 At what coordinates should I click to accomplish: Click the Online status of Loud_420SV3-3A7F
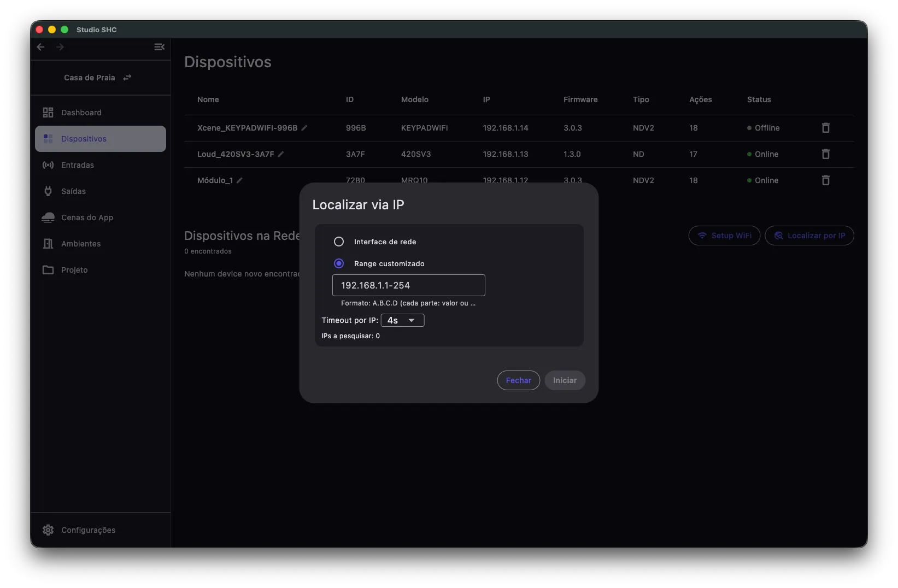(x=763, y=154)
